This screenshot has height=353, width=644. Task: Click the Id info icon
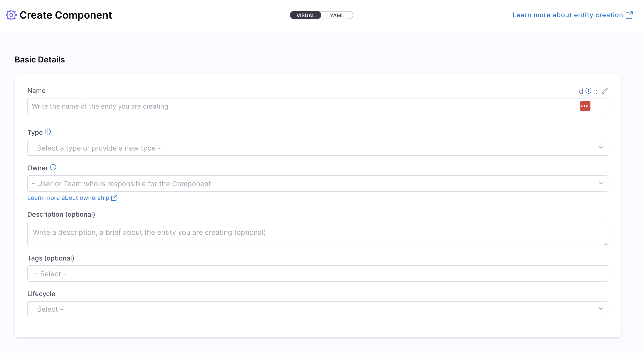[588, 91]
